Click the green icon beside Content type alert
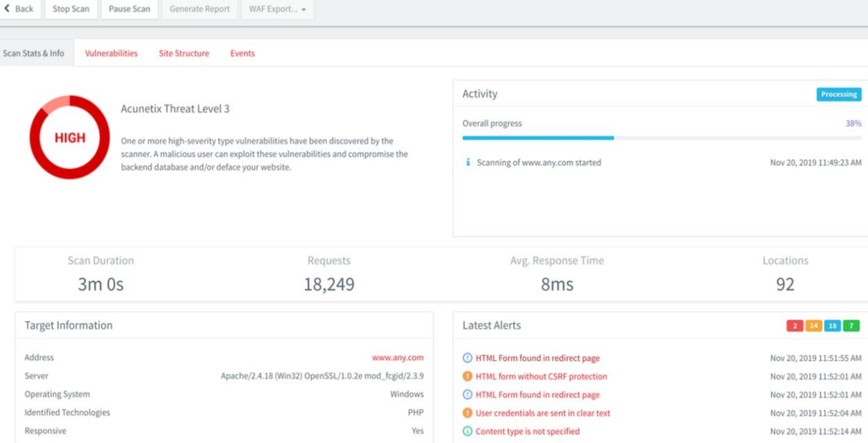 click(x=468, y=432)
